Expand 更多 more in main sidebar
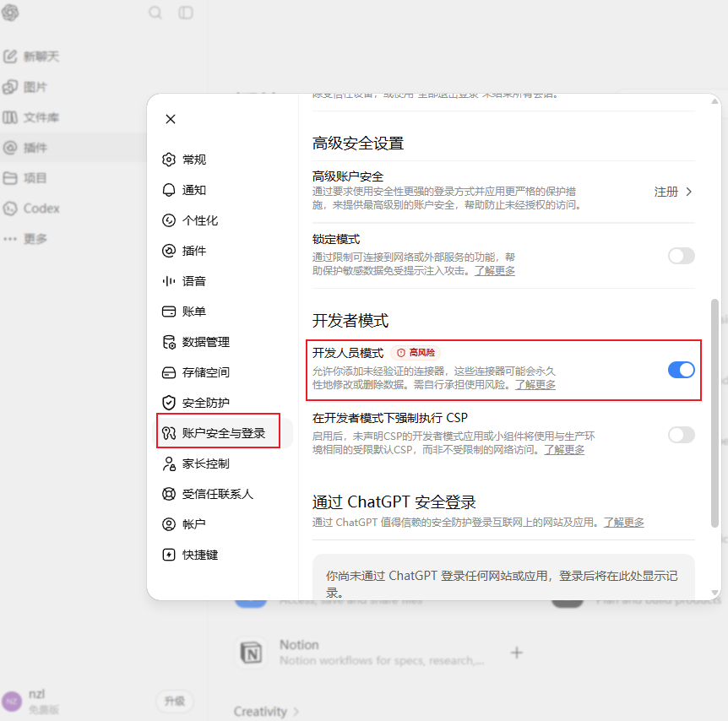728x721 pixels. point(25,239)
